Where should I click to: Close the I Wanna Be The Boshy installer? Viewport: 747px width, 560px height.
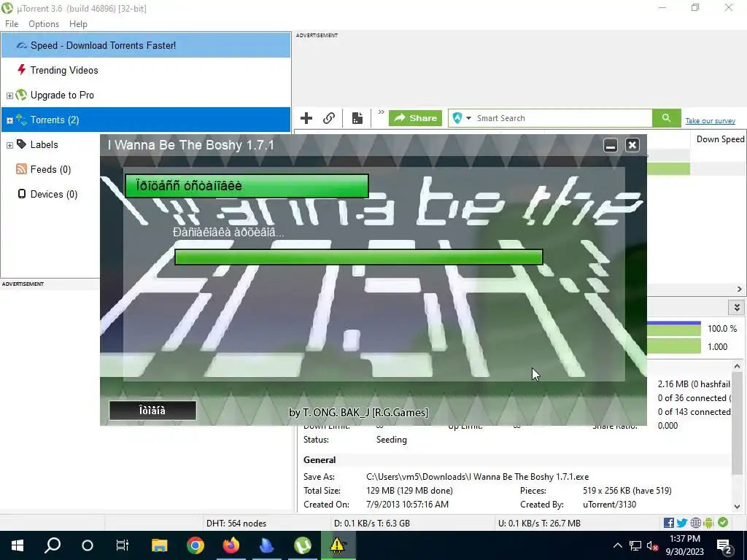coord(632,145)
